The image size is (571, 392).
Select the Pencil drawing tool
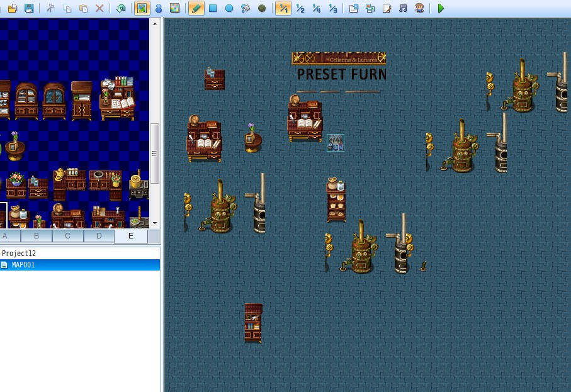[196, 8]
